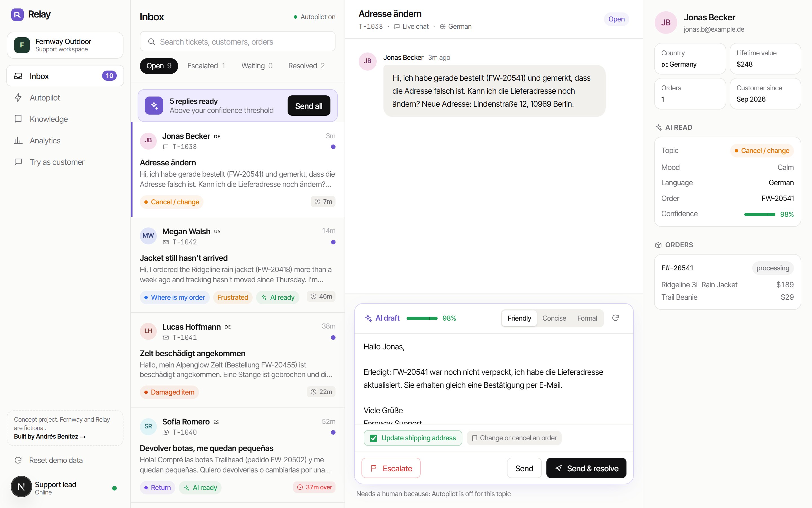Click the LH avatar for Lucas Hoffmann

148,331
